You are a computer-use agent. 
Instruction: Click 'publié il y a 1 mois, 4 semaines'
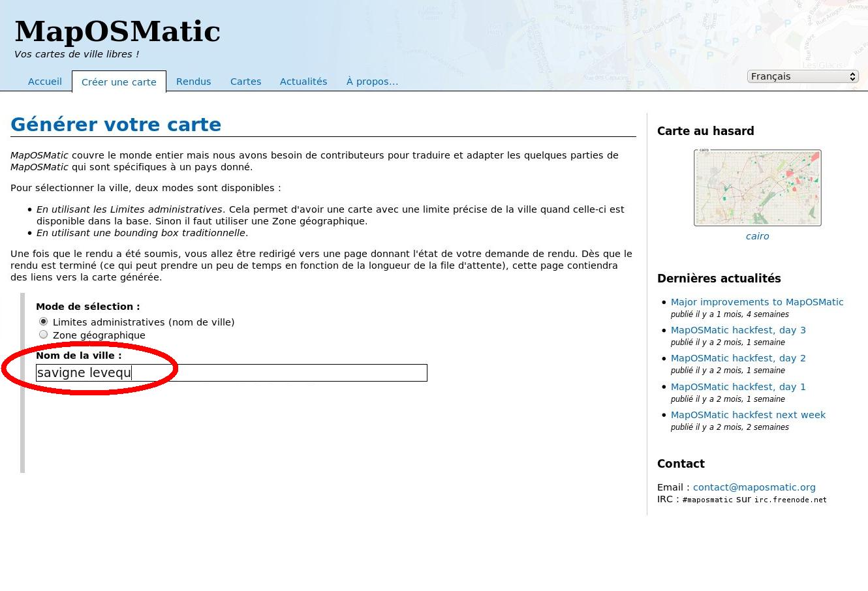(730, 314)
